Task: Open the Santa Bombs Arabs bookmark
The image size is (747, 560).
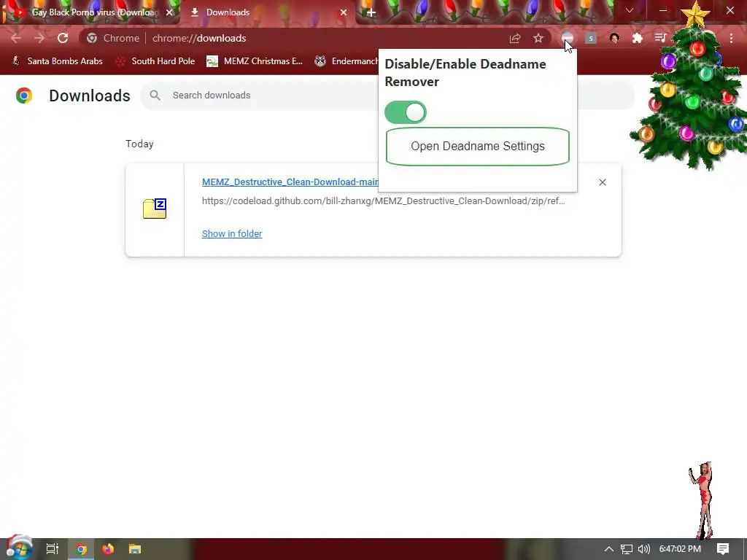Action: pyautogui.click(x=57, y=61)
